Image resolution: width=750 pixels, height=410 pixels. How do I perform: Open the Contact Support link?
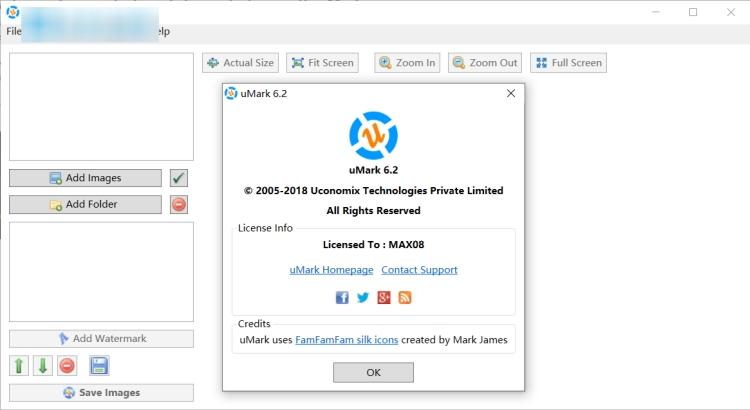pos(419,270)
